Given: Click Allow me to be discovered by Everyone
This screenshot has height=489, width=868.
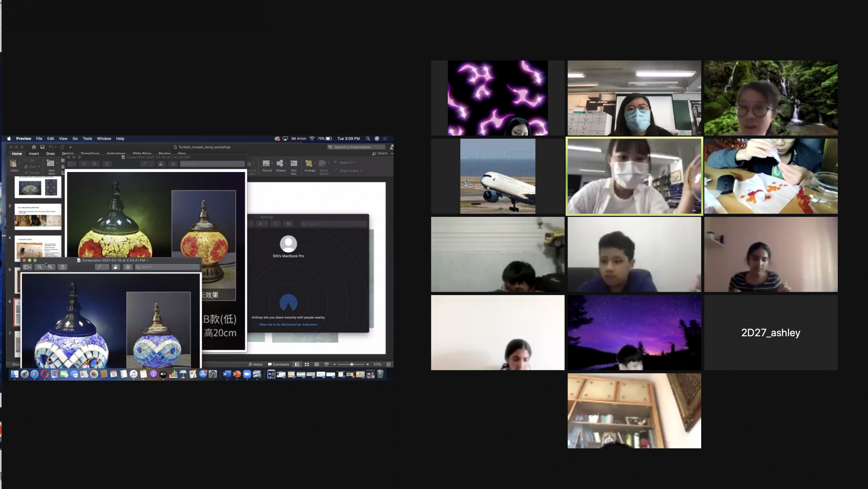Looking at the screenshot, I should point(289,324).
